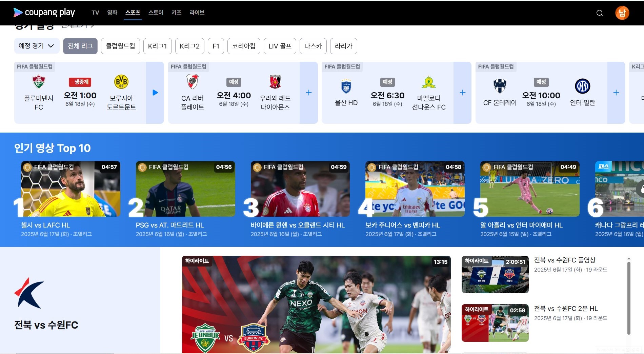Viewport: 644px width, 354px height.
Task: Open the orange profile avatar
Action: point(622,13)
